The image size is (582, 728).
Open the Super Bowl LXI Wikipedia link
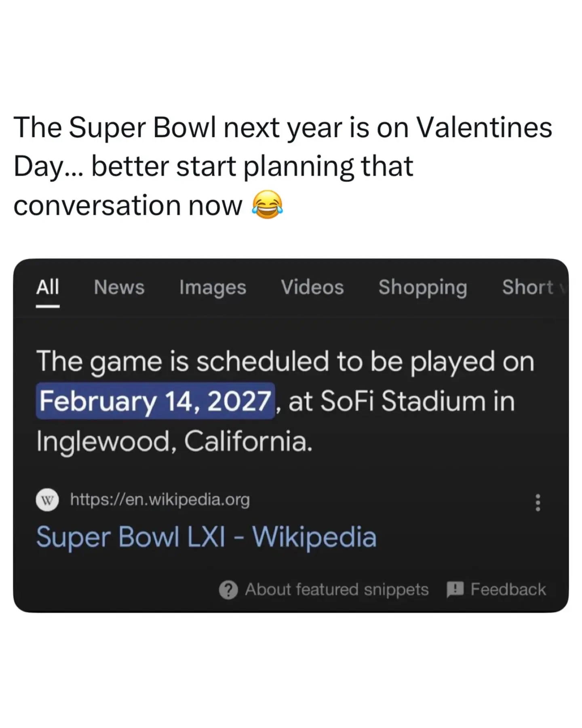[206, 537]
